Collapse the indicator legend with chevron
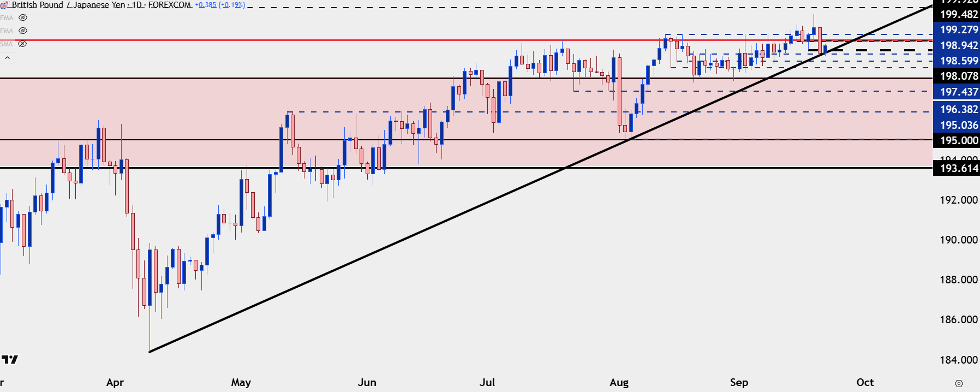This screenshot has width=980, height=392. pyautogui.click(x=7, y=57)
